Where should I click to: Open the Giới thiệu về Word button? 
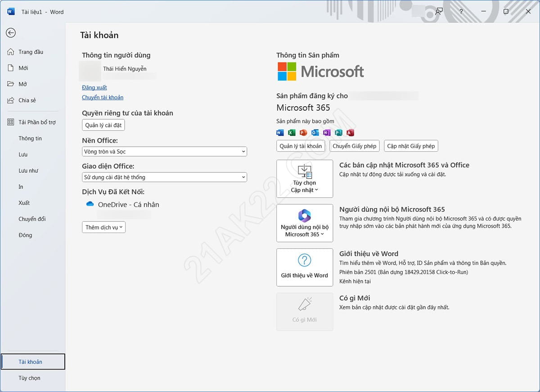tap(305, 267)
